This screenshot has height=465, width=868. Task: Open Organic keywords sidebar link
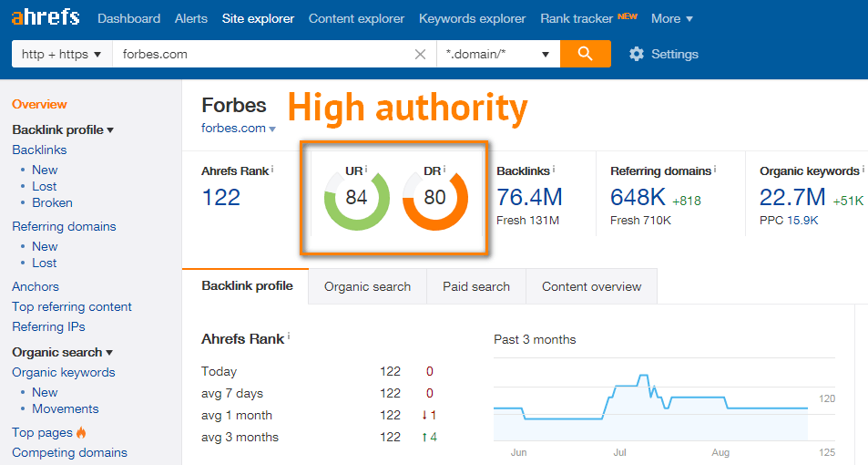pyautogui.click(x=64, y=372)
